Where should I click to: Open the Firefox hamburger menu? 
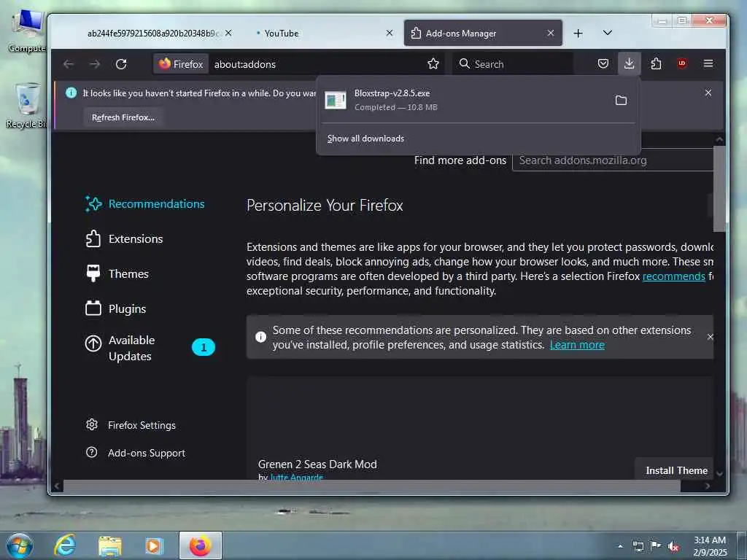coord(708,64)
